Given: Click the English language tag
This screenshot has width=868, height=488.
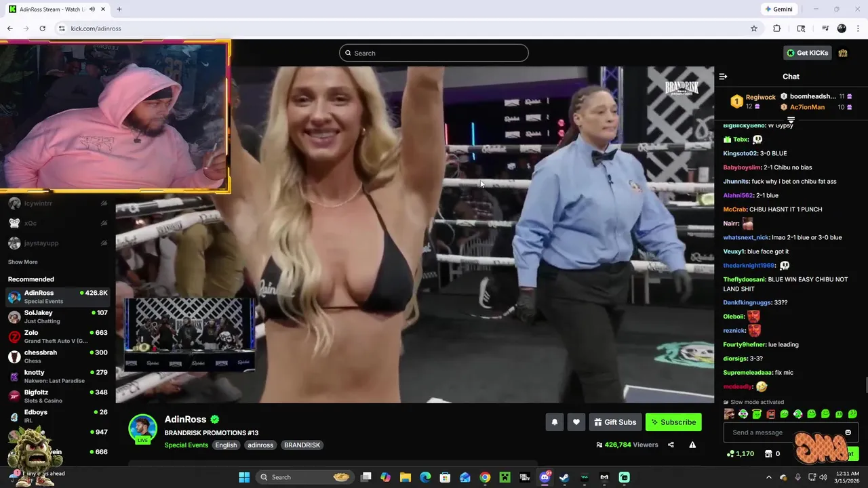Looking at the screenshot, I should tap(226, 445).
